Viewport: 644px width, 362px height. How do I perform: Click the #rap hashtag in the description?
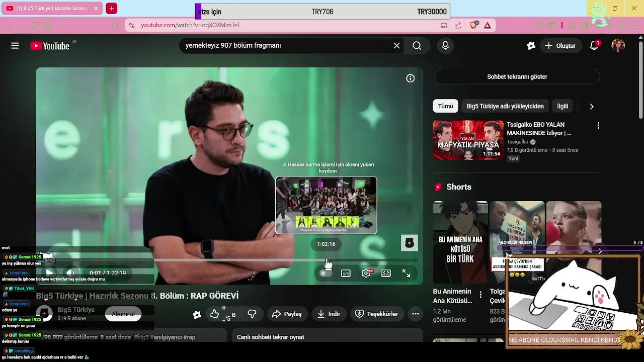pyautogui.click(x=189, y=337)
